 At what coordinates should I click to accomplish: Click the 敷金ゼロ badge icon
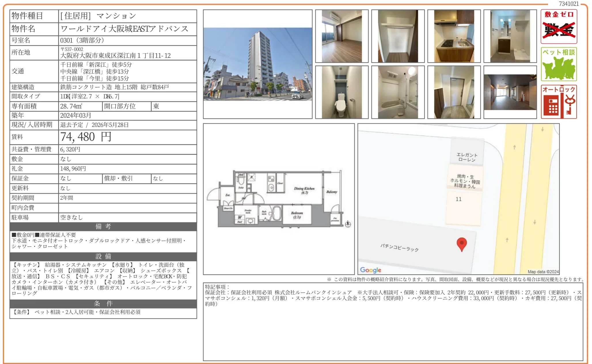(559, 26)
